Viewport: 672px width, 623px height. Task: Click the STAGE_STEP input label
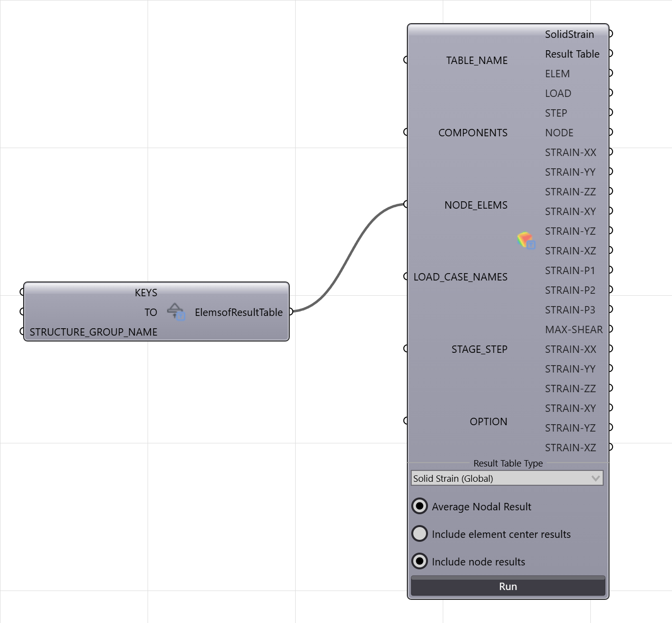click(479, 349)
